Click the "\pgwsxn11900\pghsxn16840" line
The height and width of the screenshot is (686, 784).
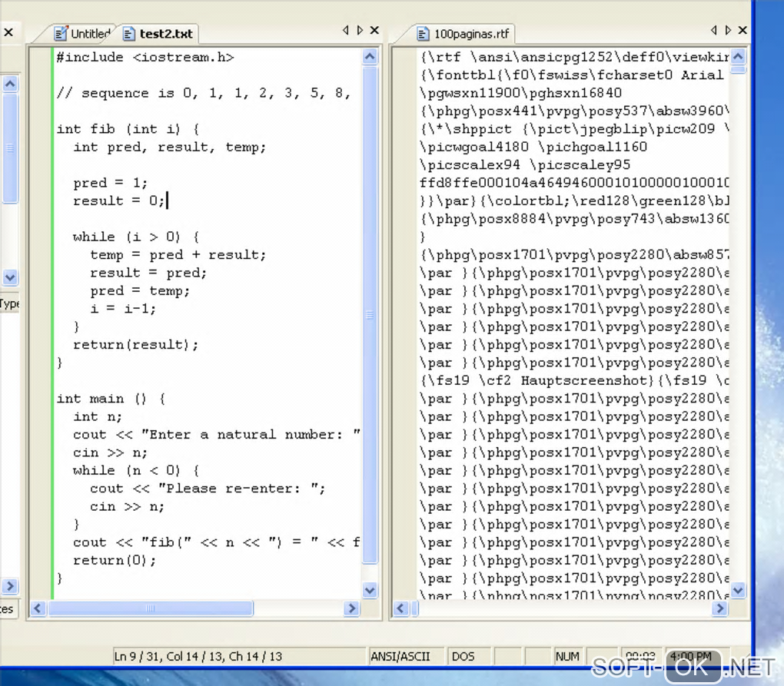[x=520, y=94]
